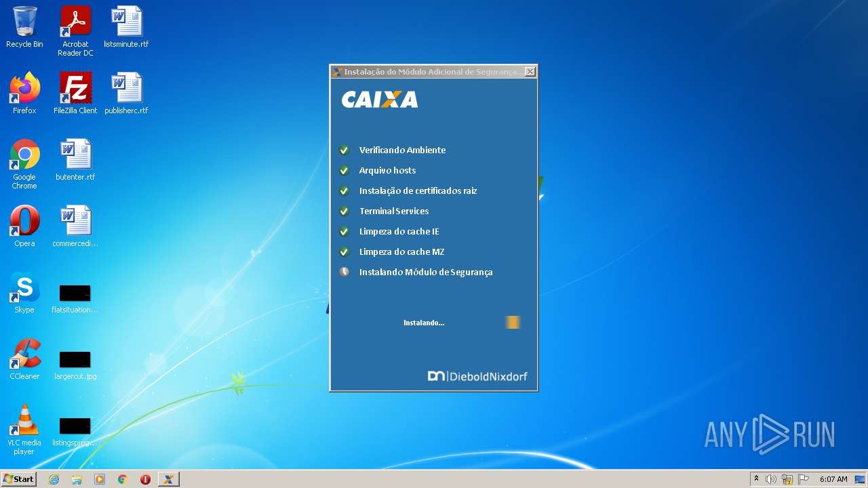Select largercut.jpg image file
This screenshot has width=868, height=488.
pos(75,366)
